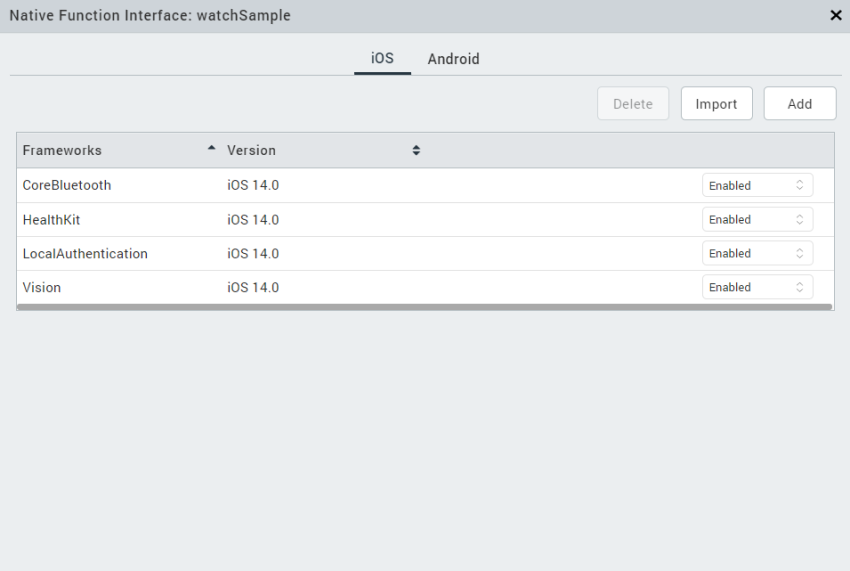This screenshot has width=850, height=571.
Task: Open LocalAuthentication Enabled dropdown
Action: point(757,253)
